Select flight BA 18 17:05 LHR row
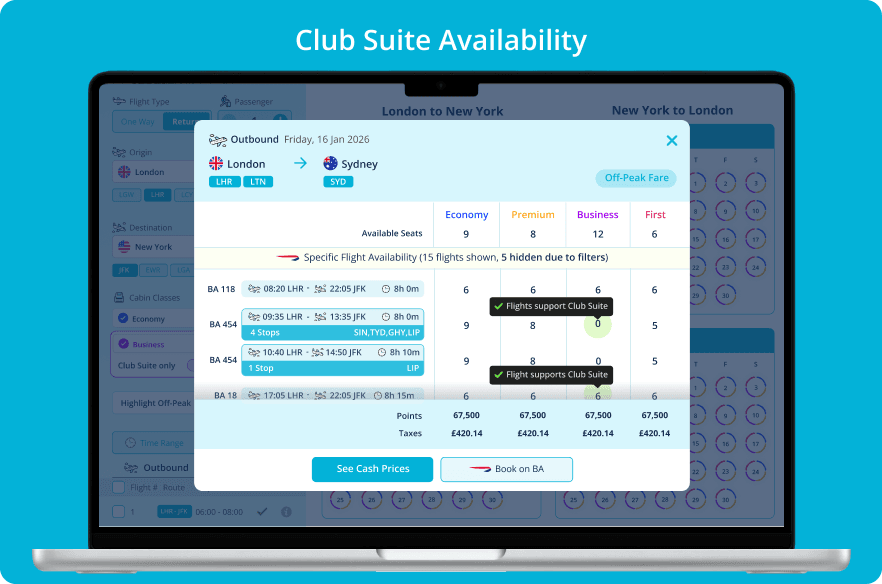Viewport: 882px width, 584px height. (x=332, y=394)
